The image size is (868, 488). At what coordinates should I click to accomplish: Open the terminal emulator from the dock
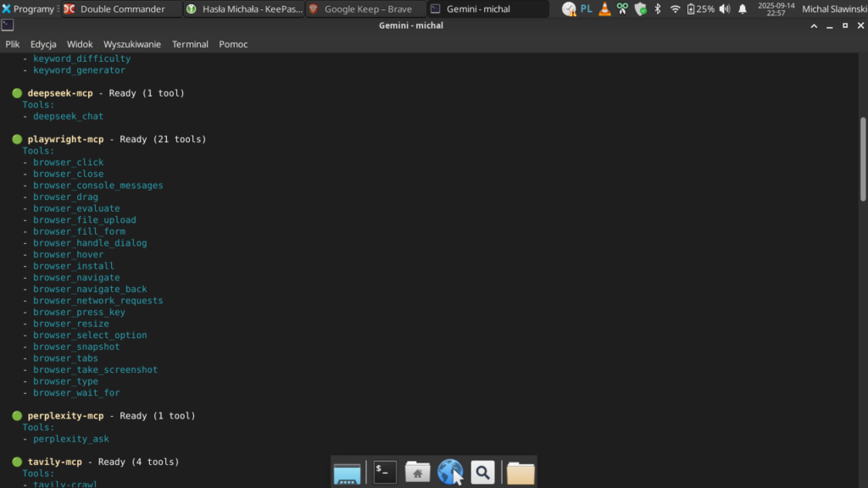[x=385, y=472]
